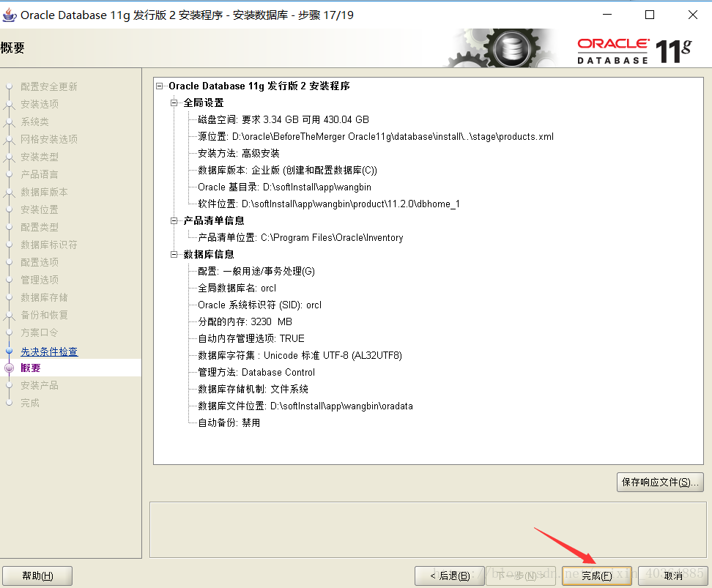Cancel installation with the 取消 button
712x588 pixels.
click(673, 576)
